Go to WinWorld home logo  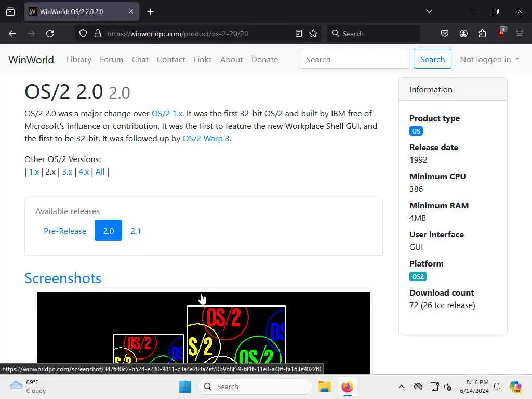tap(31, 59)
